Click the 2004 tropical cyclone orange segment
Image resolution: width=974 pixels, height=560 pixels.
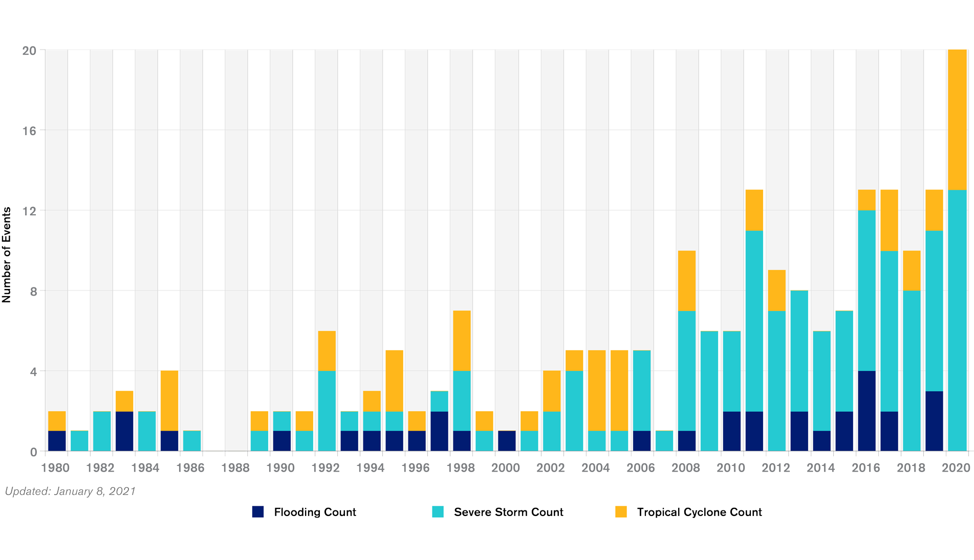597,391
